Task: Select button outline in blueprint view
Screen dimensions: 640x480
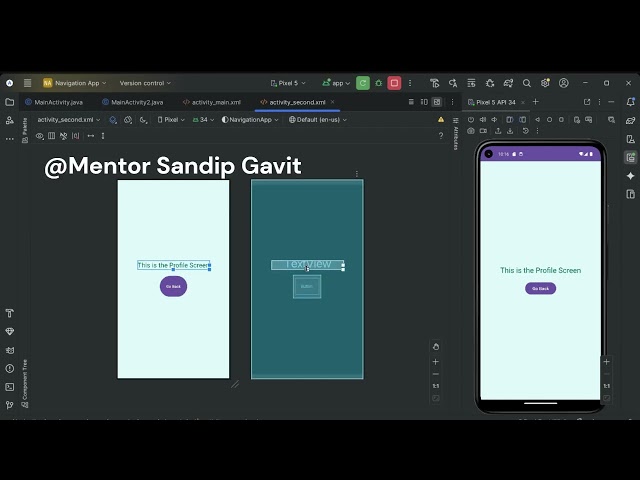Action: click(307, 287)
